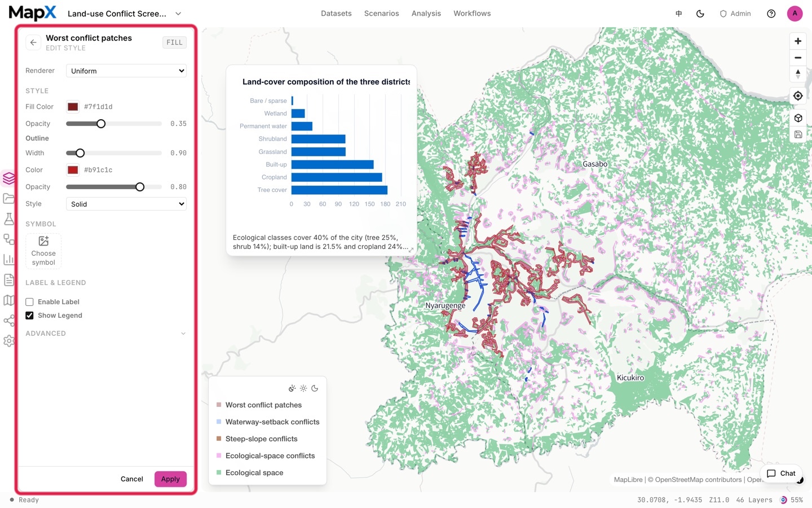The image size is (812, 508).
Task: Uncheck the Show Legend checkbox
Action: pos(29,316)
